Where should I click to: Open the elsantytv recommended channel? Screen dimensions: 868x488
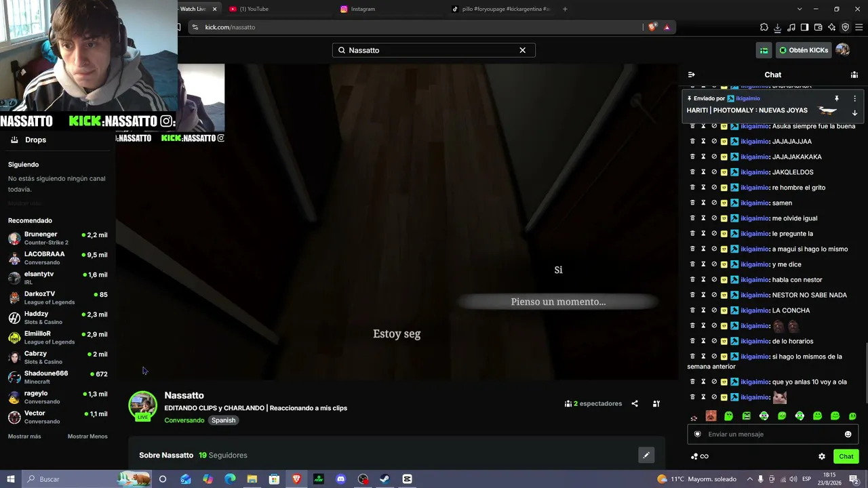[58, 278]
